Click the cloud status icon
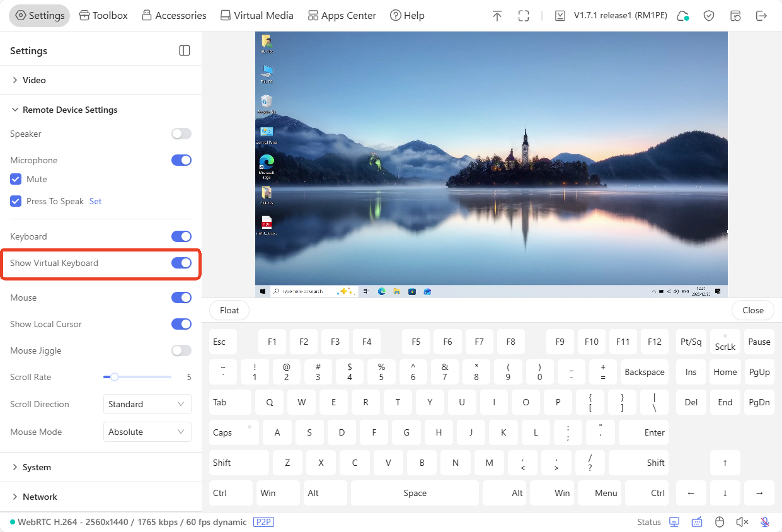 pyautogui.click(x=682, y=15)
